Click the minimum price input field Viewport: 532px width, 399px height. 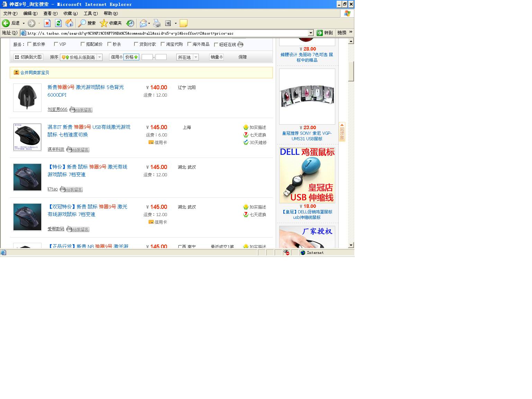147,57
